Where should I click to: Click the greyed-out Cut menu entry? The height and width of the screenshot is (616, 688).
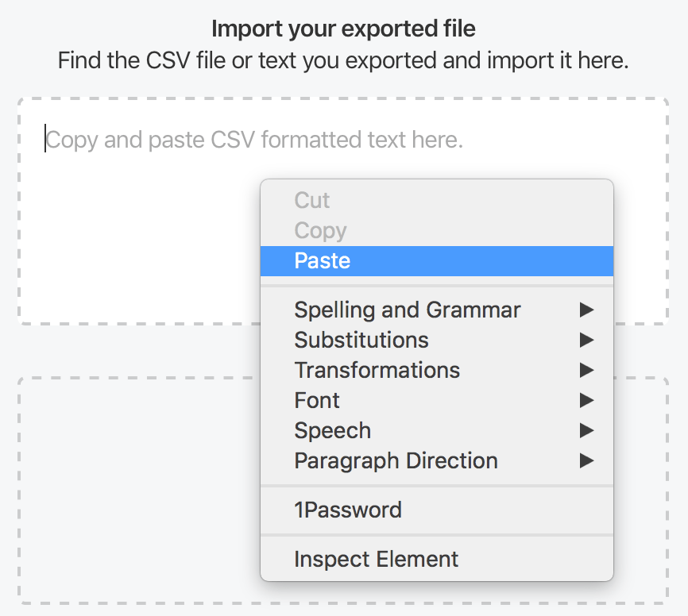[x=312, y=200]
